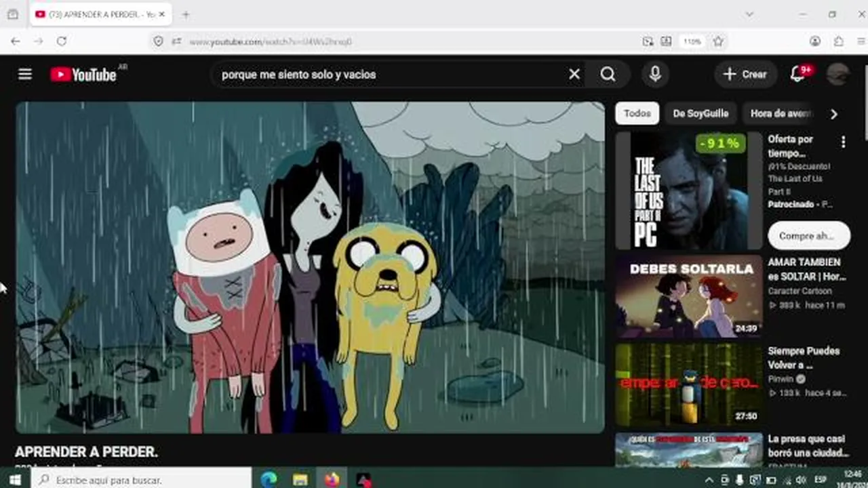Open File Explorer from taskbar
The height and width of the screenshot is (488, 868).
(x=300, y=479)
